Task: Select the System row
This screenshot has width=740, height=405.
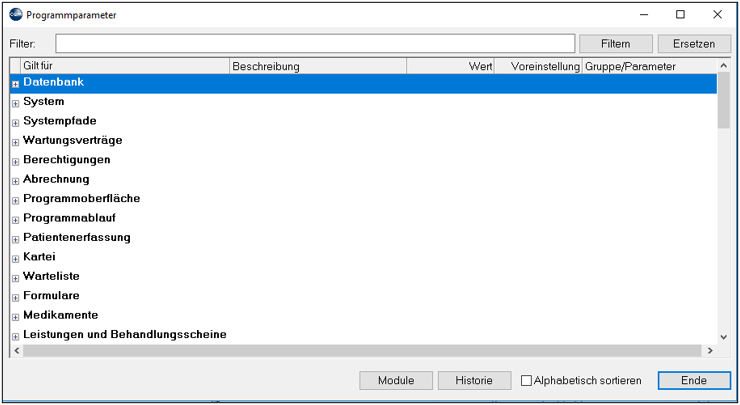Action: 363,102
